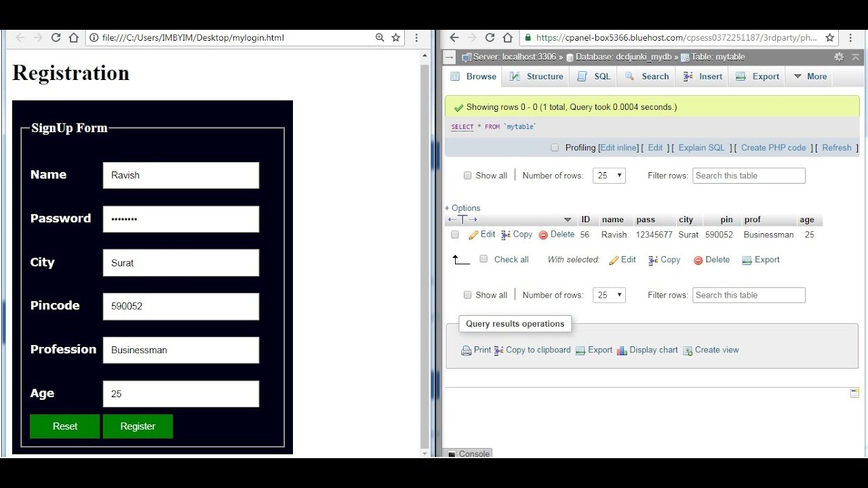The image size is (868, 488).
Task: Click yellow bookmark note icon at bottom right
Action: (855, 393)
